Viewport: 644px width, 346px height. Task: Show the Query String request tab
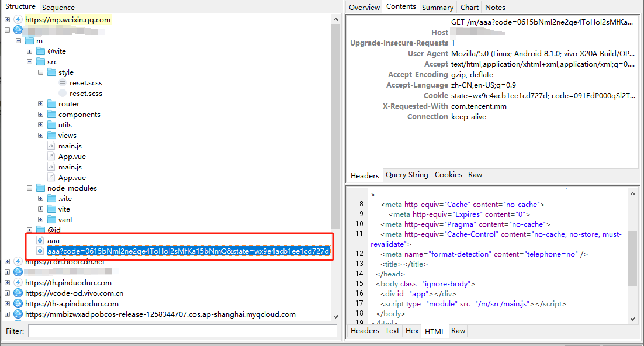(407, 175)
